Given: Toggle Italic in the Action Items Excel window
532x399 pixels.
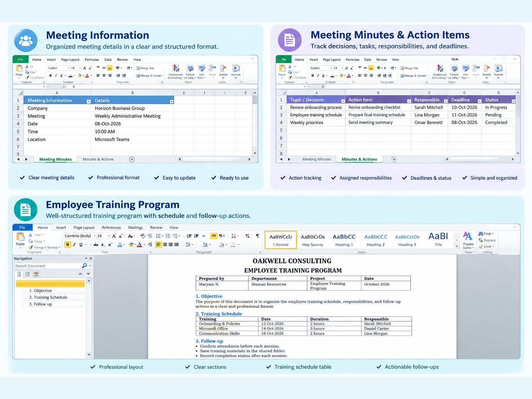Looking at the screenshot, I should pyautogui.click(x=318, y=76).
